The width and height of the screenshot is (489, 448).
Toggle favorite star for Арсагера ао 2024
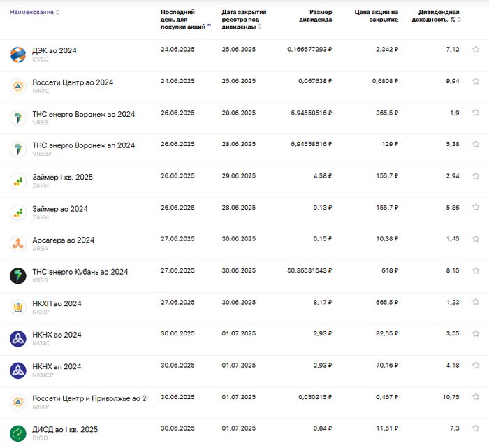(476, 239)
